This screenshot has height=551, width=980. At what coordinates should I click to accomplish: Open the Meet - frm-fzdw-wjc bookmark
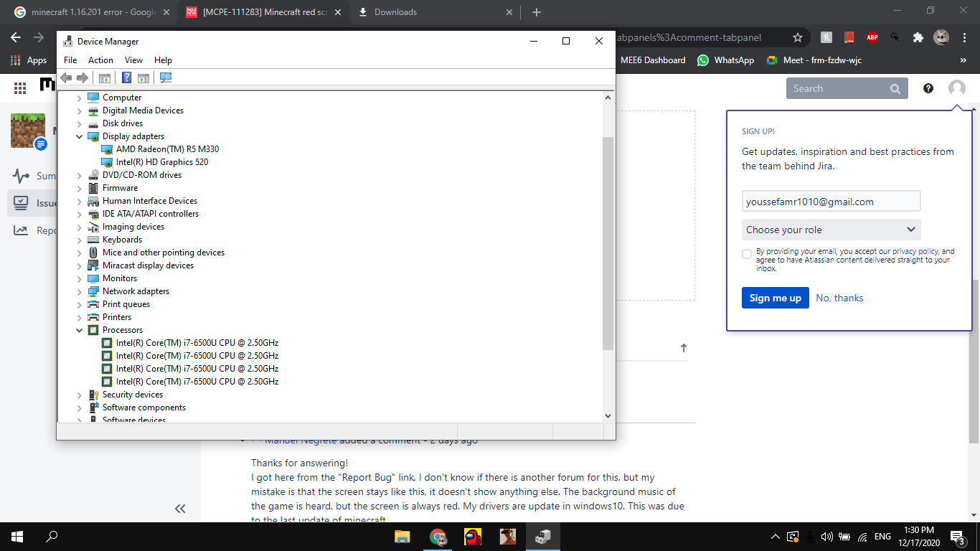pos(814,60)
